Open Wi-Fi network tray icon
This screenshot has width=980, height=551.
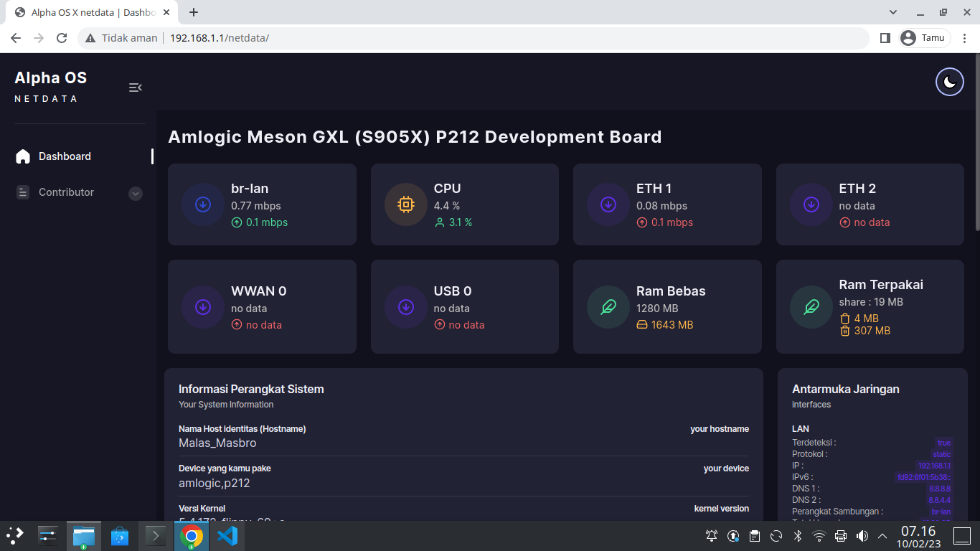pos(819,536)
